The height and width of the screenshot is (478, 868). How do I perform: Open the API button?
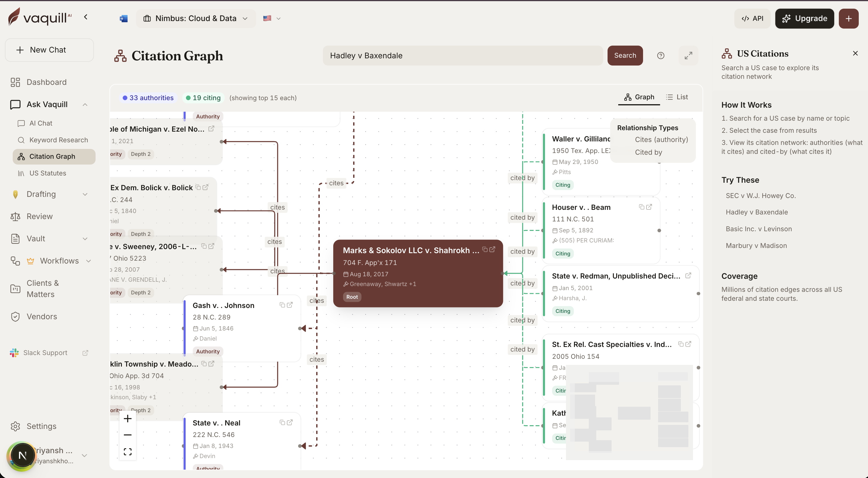(752, 18)
